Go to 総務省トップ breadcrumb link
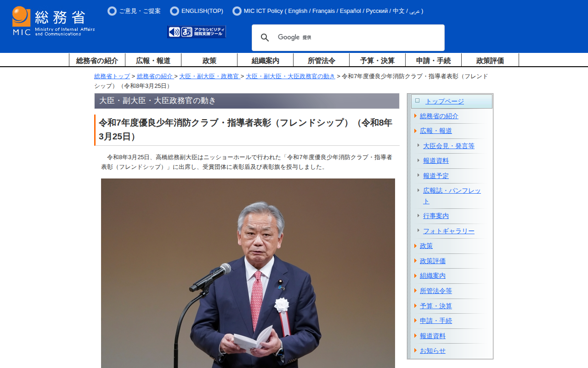 click(112, 76)
